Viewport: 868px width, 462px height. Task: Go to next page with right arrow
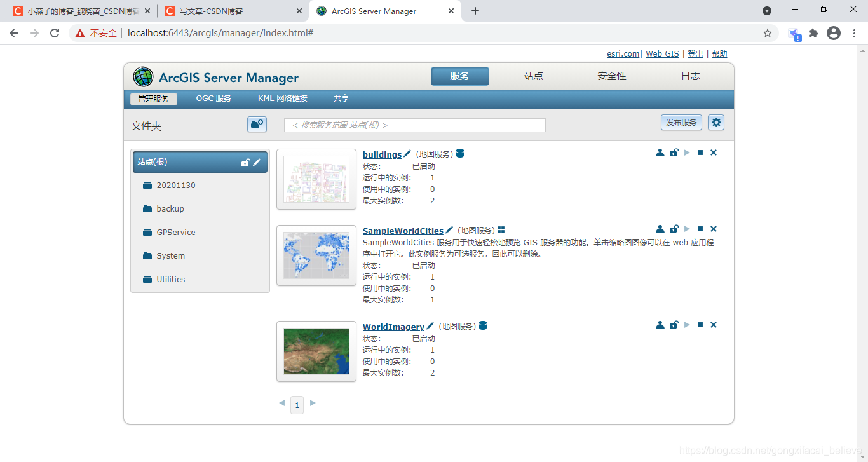[x=313, y=403]
